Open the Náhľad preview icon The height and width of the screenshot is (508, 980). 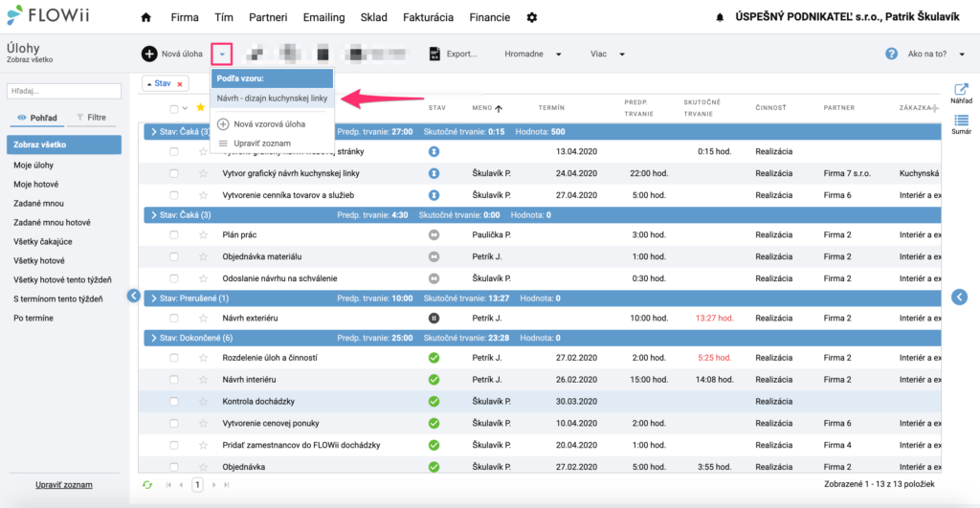pos(961,89)
